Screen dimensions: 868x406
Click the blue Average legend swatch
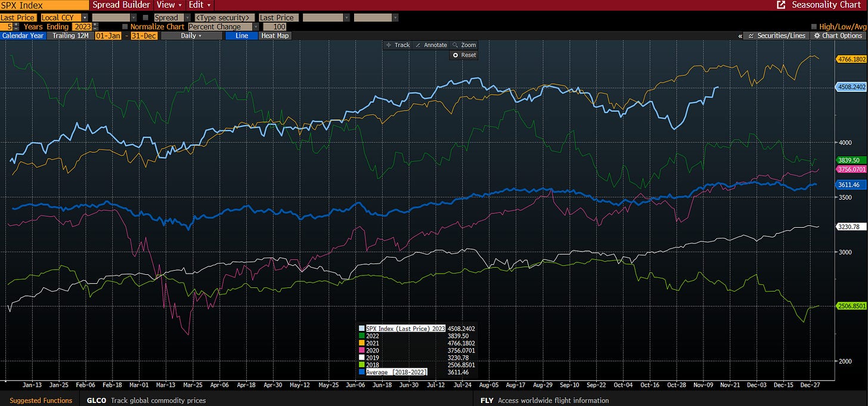pos(362,372)
